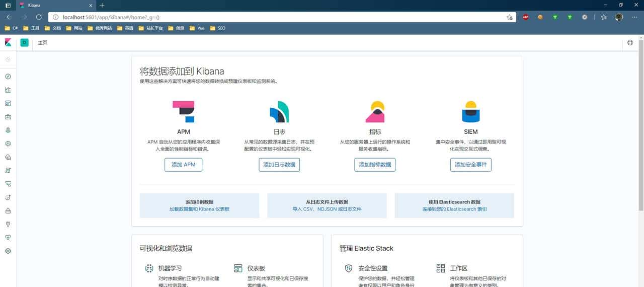Open Management gear in sidebar
This screenshot has width=644, height=287.
[x=8, y=251]
